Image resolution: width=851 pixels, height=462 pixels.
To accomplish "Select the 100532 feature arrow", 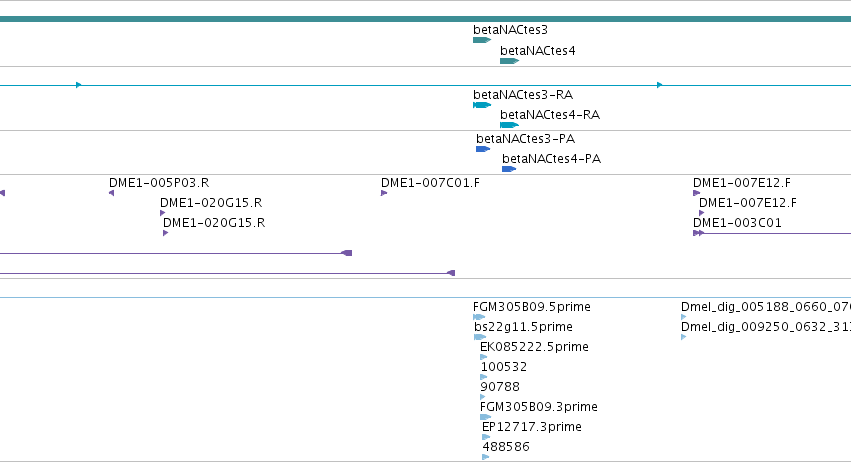I will tap(484, 377).
